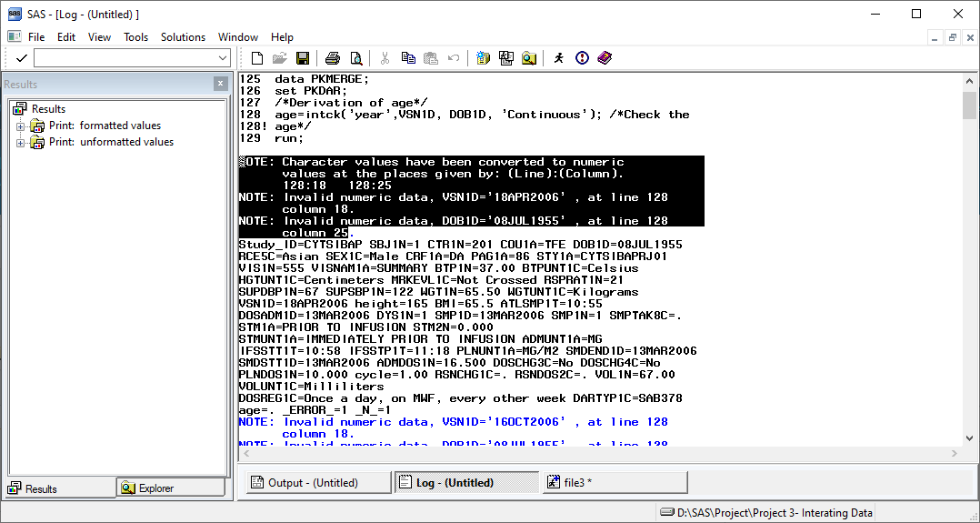This screenshot has height=523, width=980.
Task: Click the 'VOLUNT1C=Milliliters' log line
Action: 311,387
